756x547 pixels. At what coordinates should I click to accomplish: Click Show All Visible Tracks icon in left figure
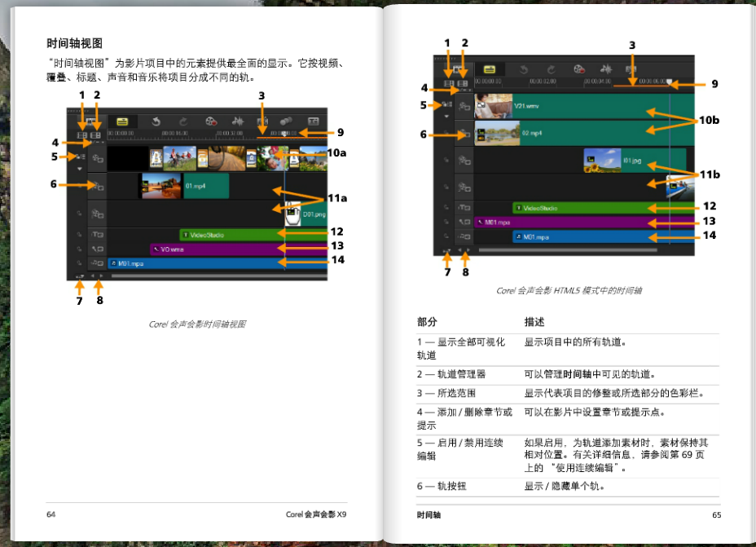pyautogui.click(x=82, y=135)
